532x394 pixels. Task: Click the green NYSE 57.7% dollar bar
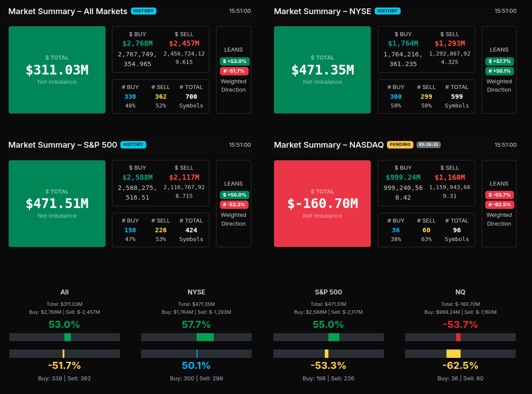[205, 337]
